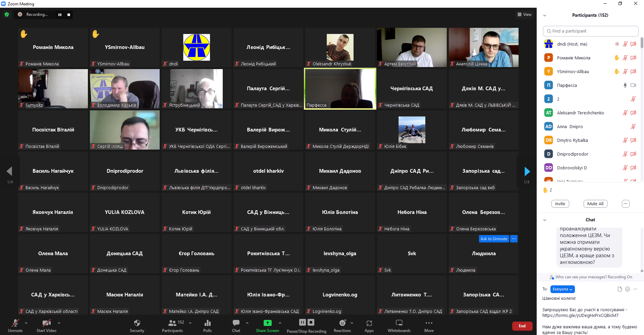This screenshot has width=644, height=335.
Task: Toggle microphone with the Unmute button
Action: pos(15,323)
